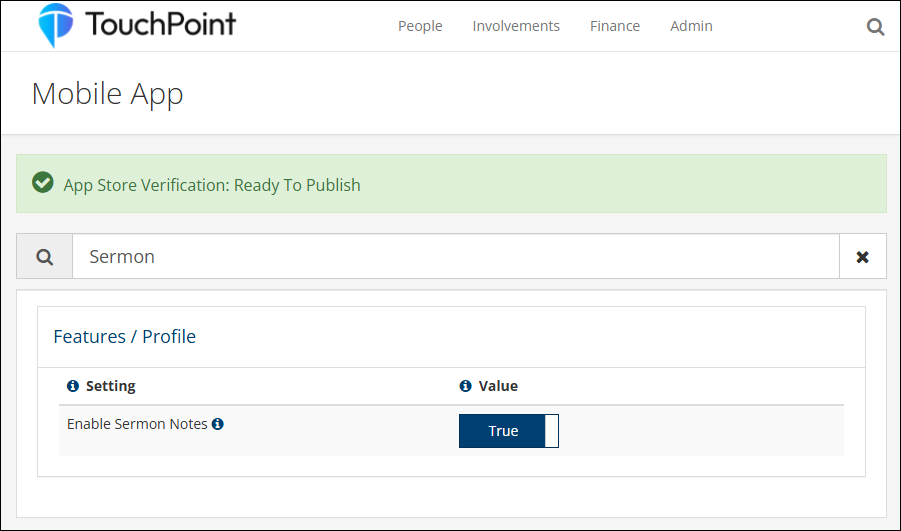
Task: Select the Admin menu item
Action: [x=691, y=26]
